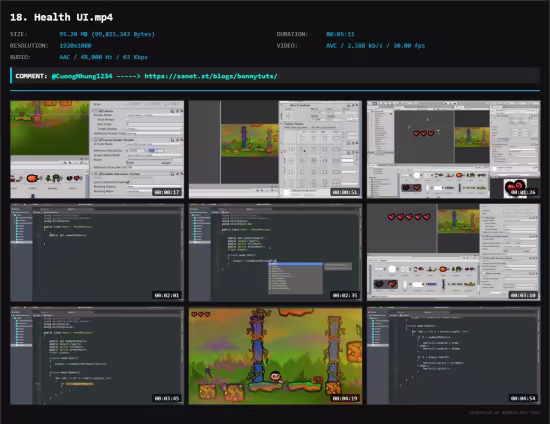Open the gameplay thumbnail stamped 00:04:19

click(x=275, y=356)
